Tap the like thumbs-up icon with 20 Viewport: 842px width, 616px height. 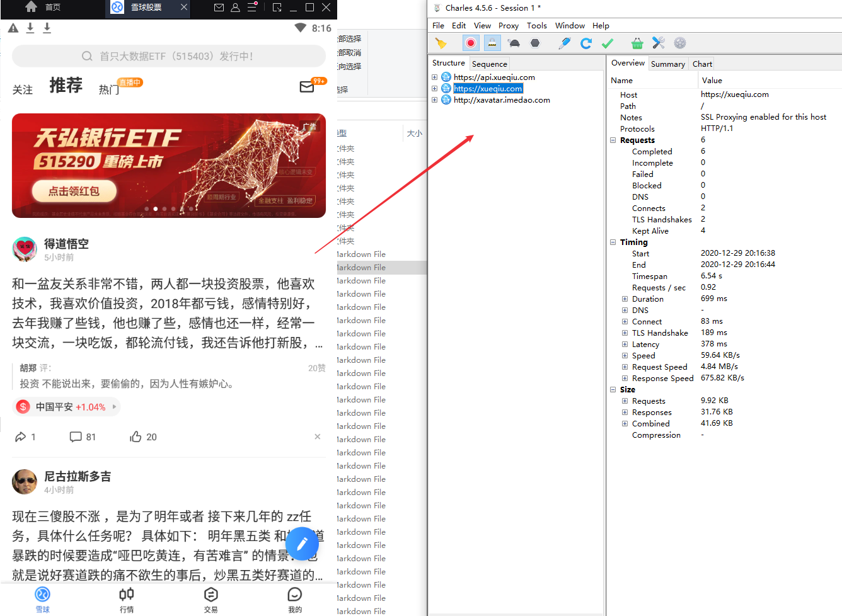136,436
